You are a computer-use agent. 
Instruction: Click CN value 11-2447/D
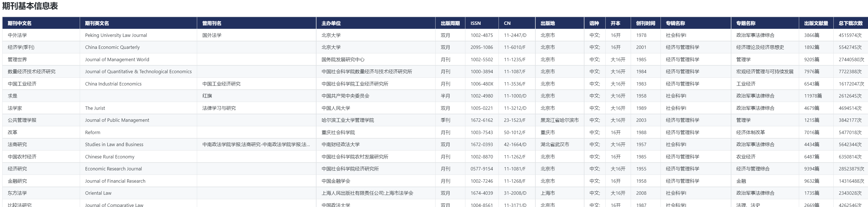coord(515,35)
